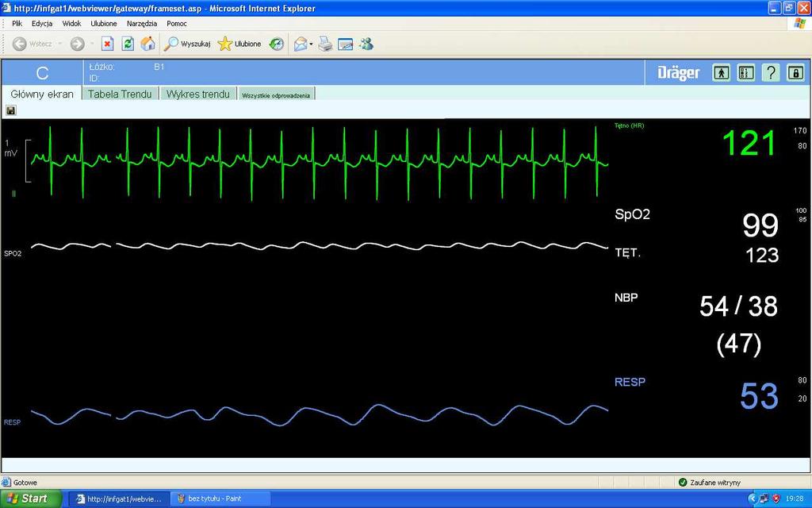812x508 pixels.
Task: Click the NBP label
Action: [626, 298]
